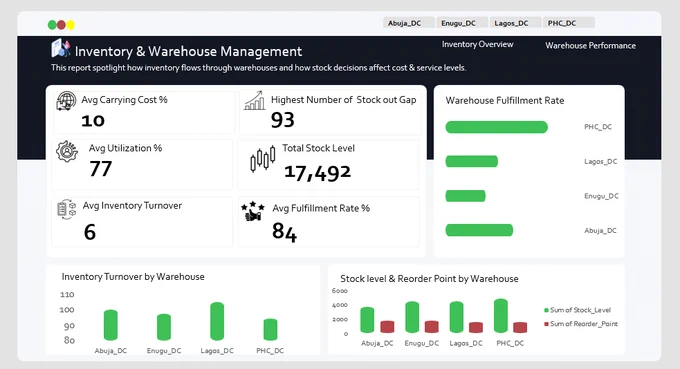Click the Avg Utilization value 77

pos(101,169)
